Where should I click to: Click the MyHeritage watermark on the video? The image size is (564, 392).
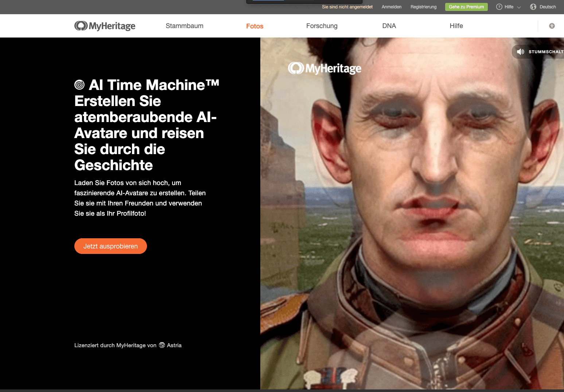click(x=324, y=68)
